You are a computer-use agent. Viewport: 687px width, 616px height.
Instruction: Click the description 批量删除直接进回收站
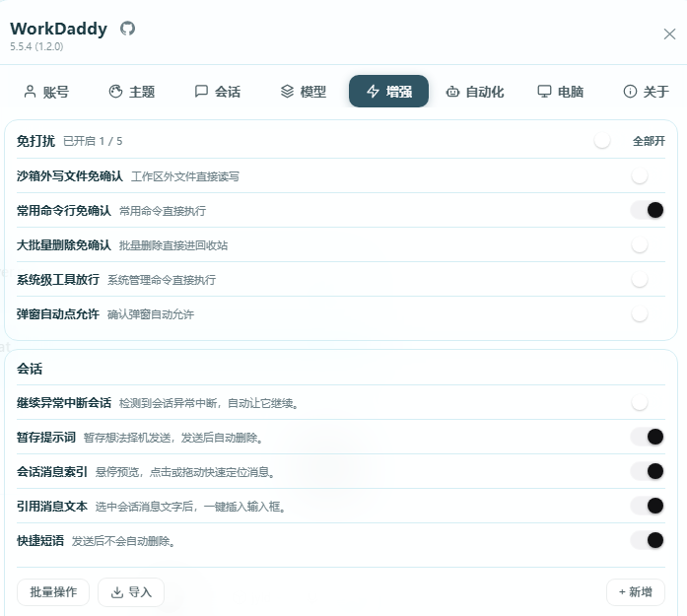click(173, 245)
